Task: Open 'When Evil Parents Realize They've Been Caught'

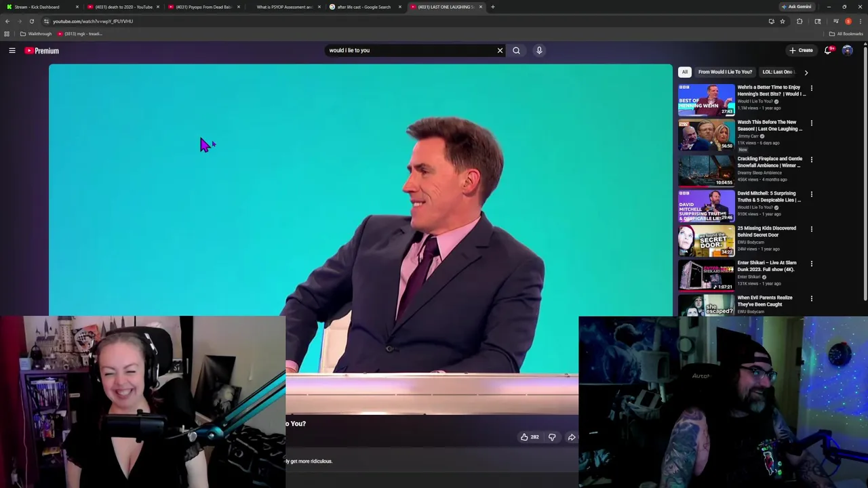Action: [765, 301]
